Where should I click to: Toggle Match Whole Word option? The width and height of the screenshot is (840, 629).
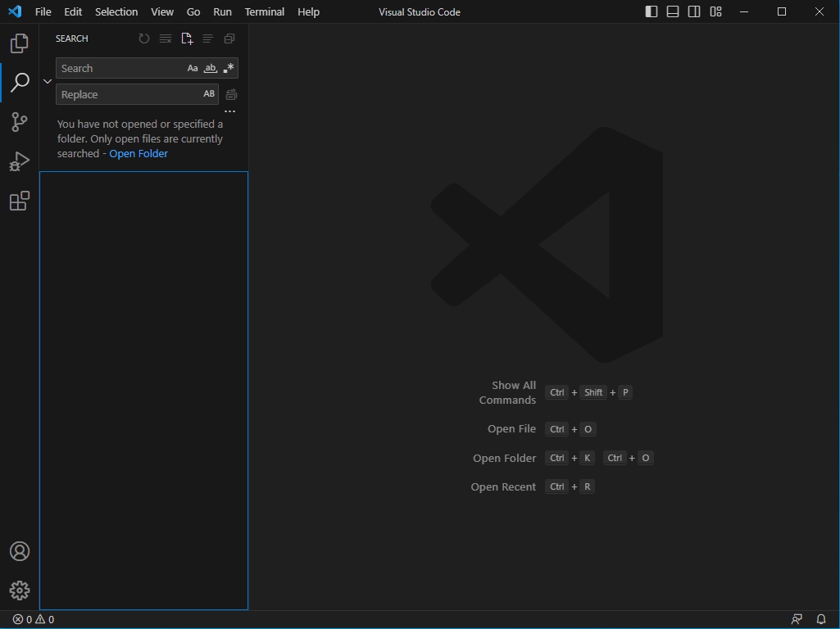[211, 68]
